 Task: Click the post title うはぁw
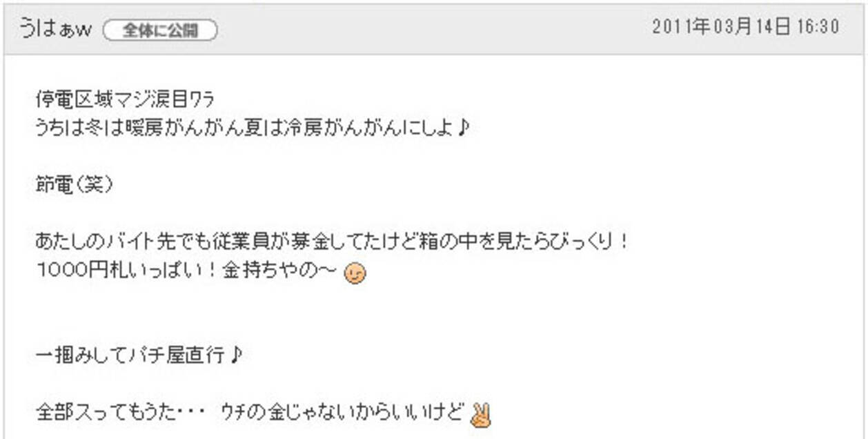click(57, 30)
